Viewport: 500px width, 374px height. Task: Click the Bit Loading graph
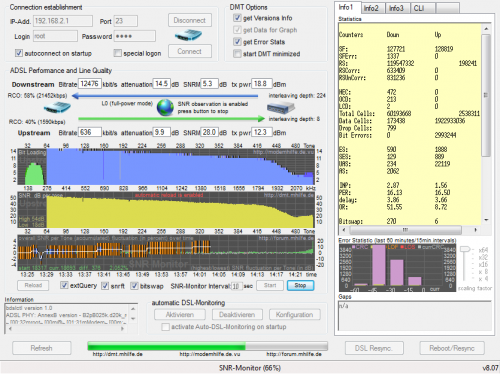tap(166, 167)
